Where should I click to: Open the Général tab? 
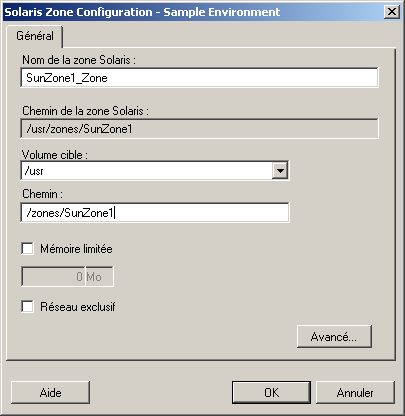coord(35,36)
